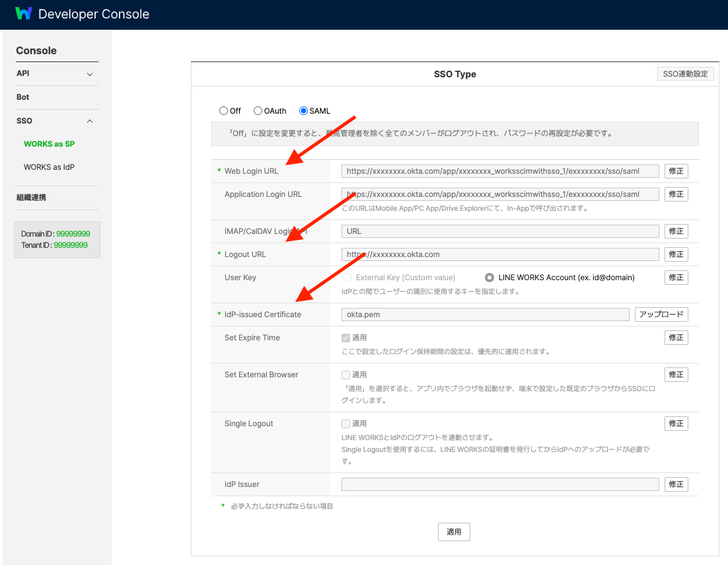The width and height of the screenshot is (728, 565).
Task: Choose LINE WORKS Account user key option
Action: click(490, 278)
